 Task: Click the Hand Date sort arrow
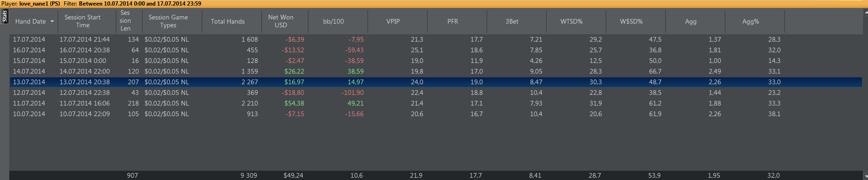coord(52,22)
